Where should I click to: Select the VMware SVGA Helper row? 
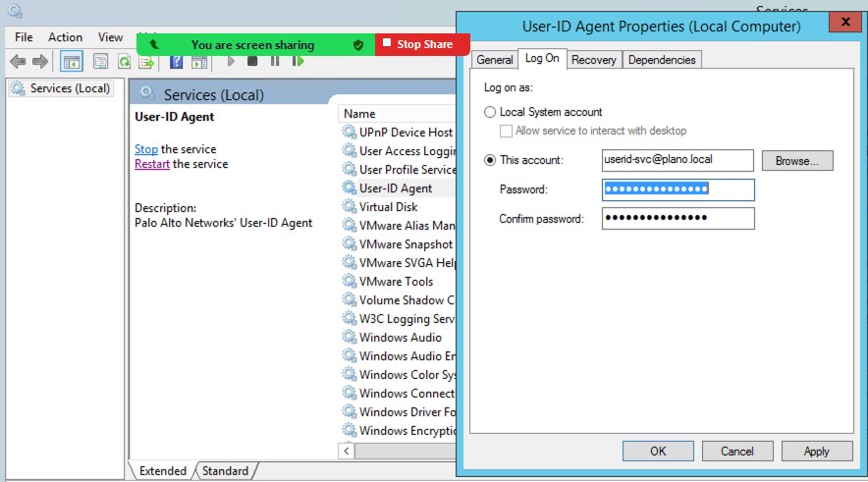(x=398, y=262)
